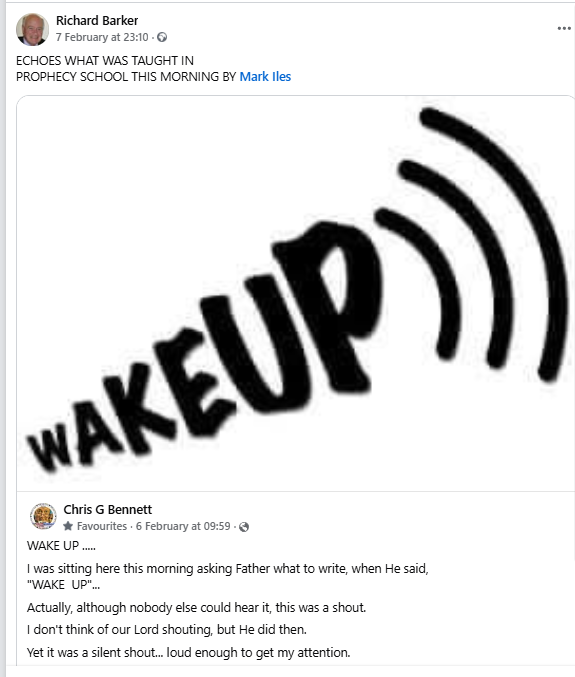Click the "this was a shout" sentence
The width and height of the screenshot is (575, 677).
click(196, 607)
